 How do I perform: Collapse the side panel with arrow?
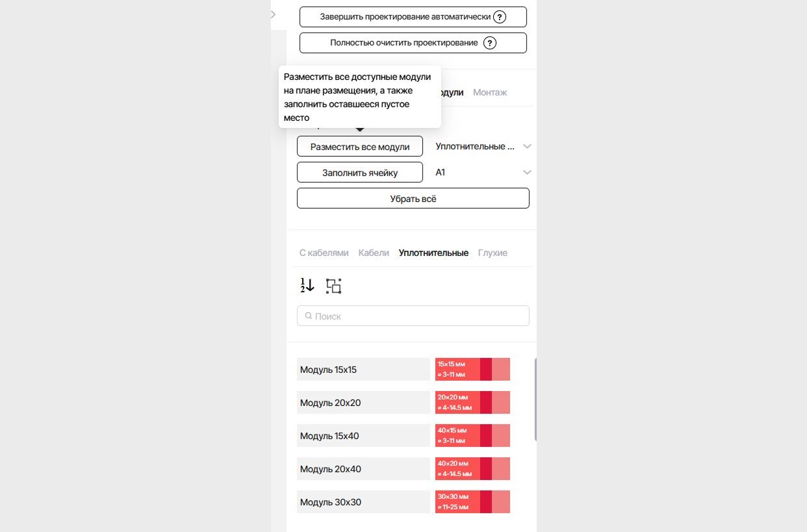click(x=274, y=14)
